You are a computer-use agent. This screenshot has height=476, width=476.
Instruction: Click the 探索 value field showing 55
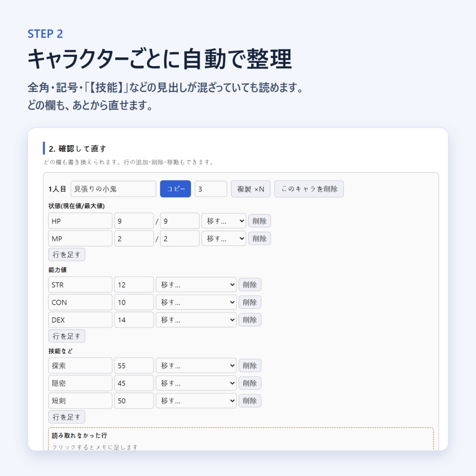point(134,366)
